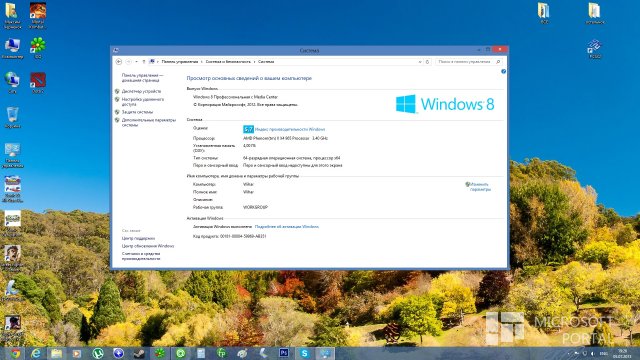Select the 'Компьютер' desktop icon
Viewport: 640px width, 360px height.
12,49
